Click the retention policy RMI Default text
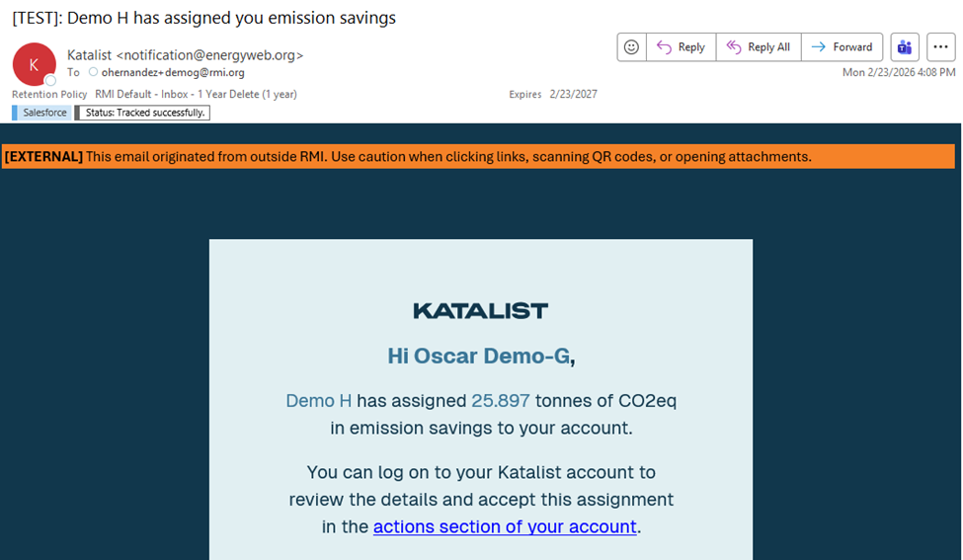The image size is (963, 560). tap(196, 95)
